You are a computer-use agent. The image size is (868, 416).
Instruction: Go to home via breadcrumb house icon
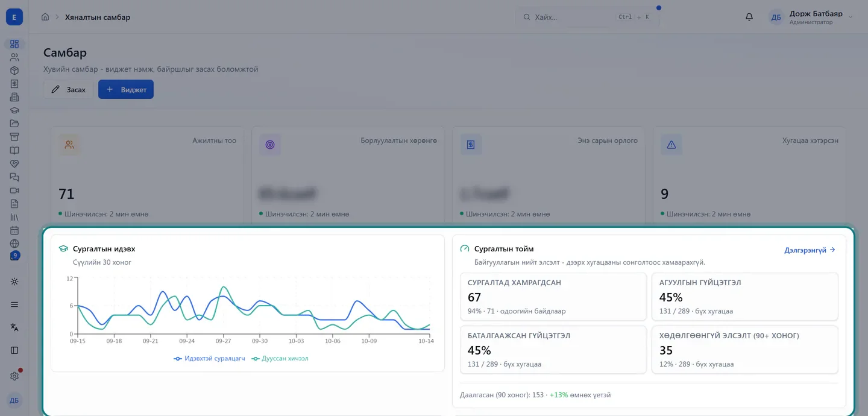coord(45,17)
